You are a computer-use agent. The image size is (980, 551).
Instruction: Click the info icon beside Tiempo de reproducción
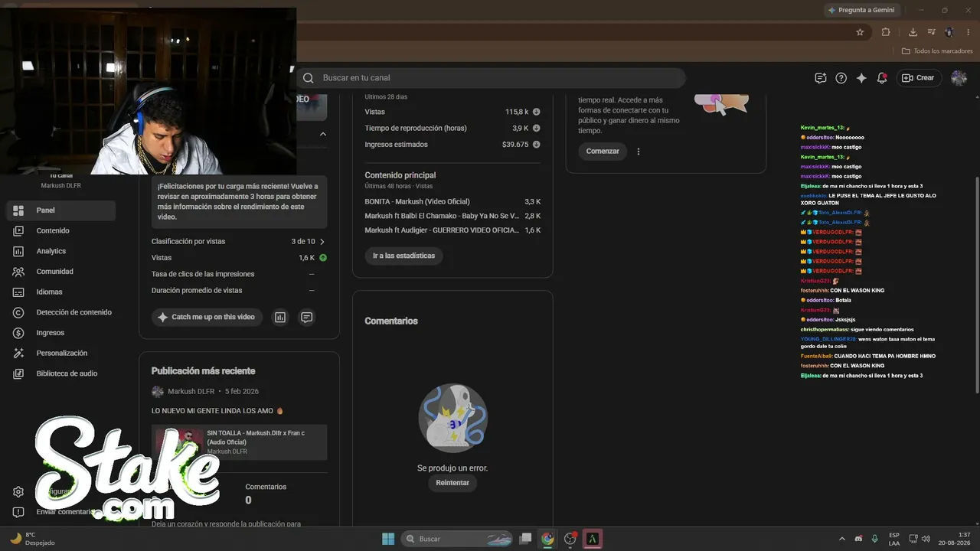click(x=536, y=128)
